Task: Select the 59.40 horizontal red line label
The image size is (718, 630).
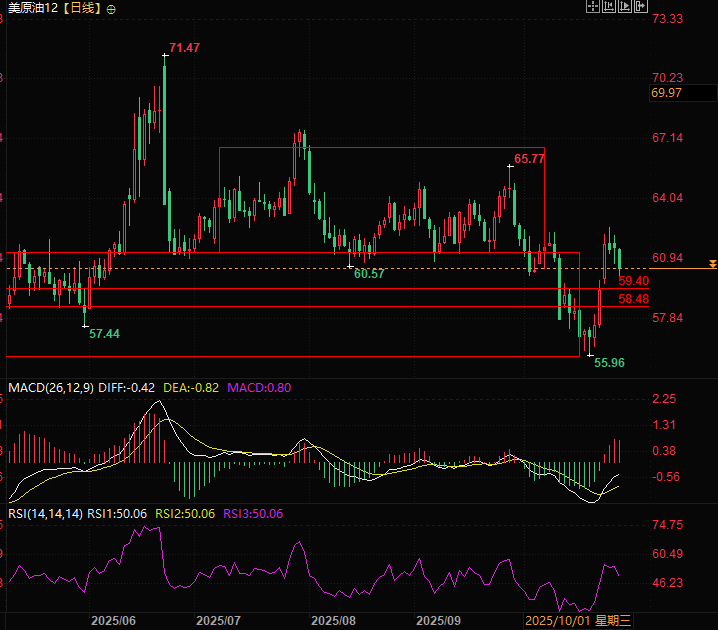Action: click(x=634, y=281)
